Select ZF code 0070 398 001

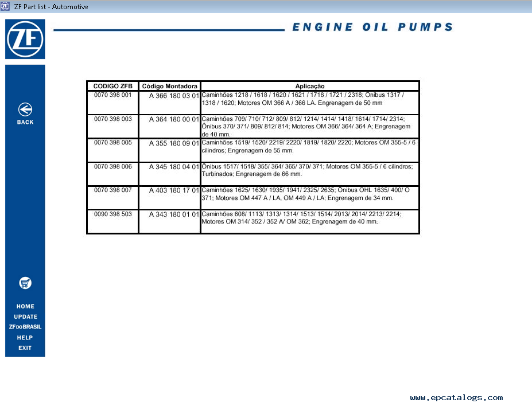tap(112, 95)
